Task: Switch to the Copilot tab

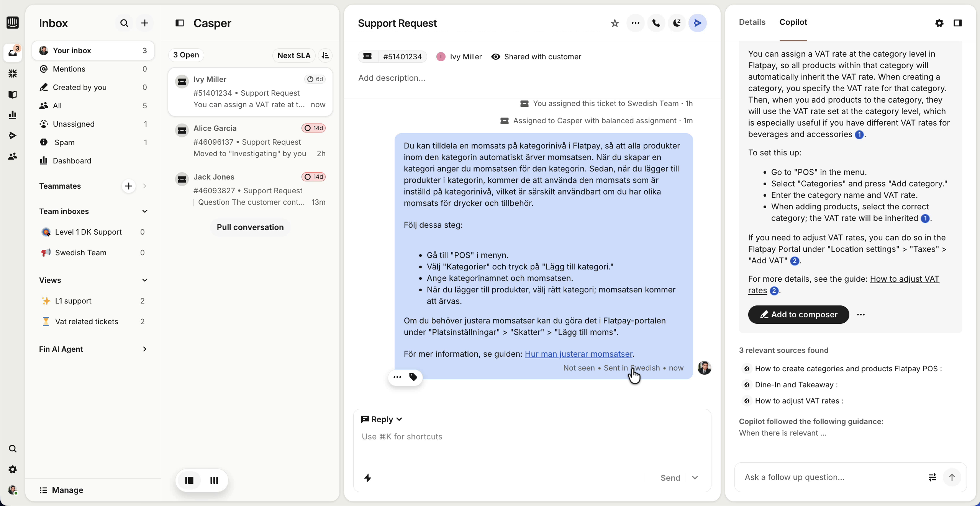Action: [x=792, y=22]
